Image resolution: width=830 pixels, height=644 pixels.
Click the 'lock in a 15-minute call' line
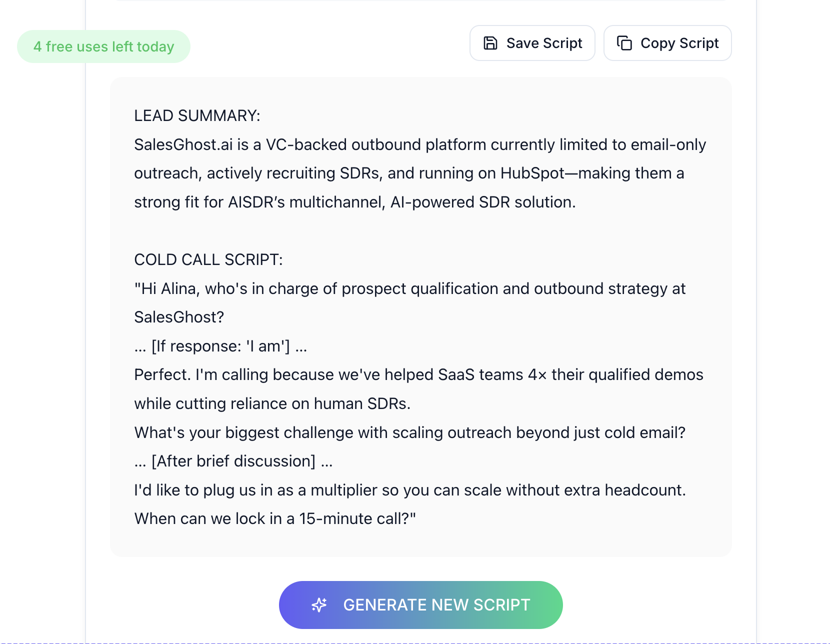click(x=274, y=518)
